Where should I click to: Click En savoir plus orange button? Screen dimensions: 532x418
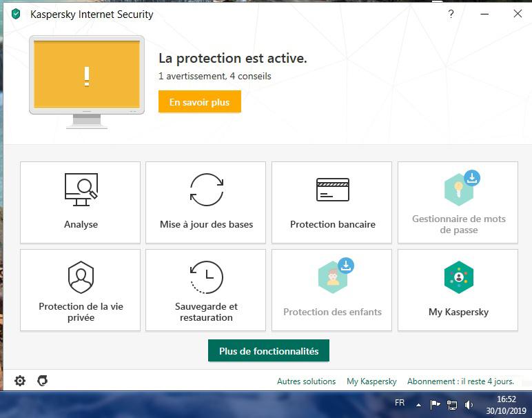(200, 101)
